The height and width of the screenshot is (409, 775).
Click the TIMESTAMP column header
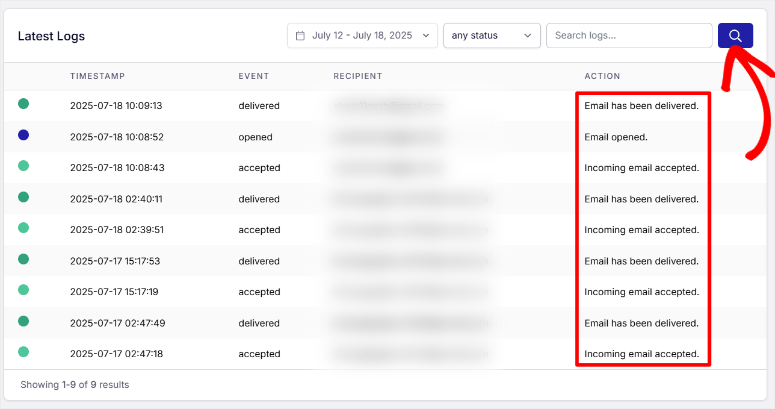(x=97, y=76)
